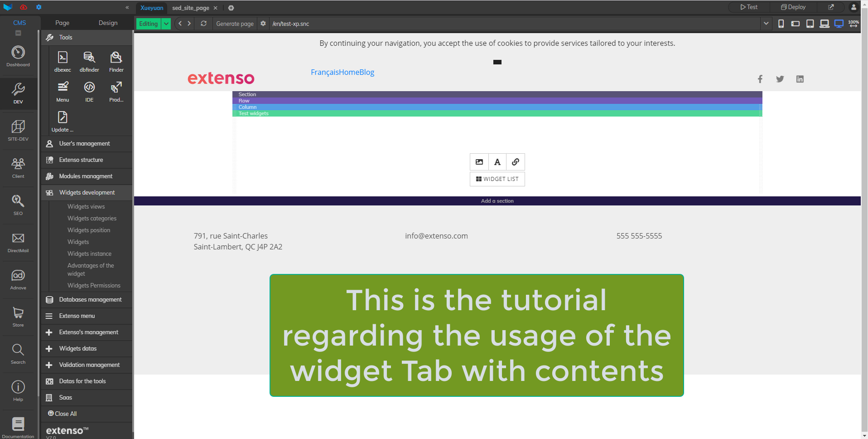Visit Twitter icon in site header
This screenshot has height=439, width=868.
coord(780,79)
